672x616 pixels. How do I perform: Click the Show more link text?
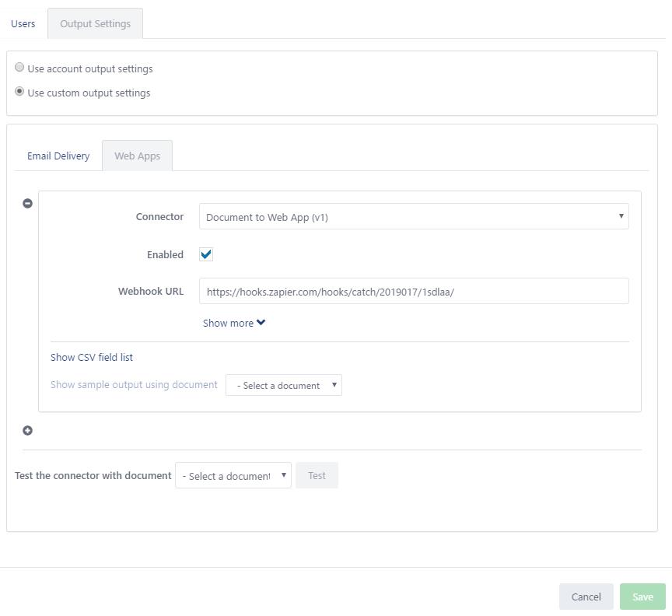[x=228, y=324]
